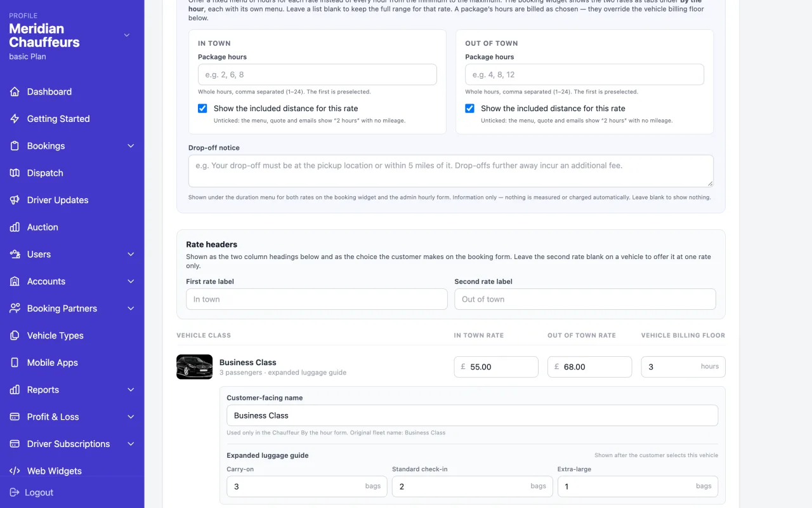Expand the Profit & Loss submenu chevron
The height and width of the screenshot is (508, 812).
[131, 417]
